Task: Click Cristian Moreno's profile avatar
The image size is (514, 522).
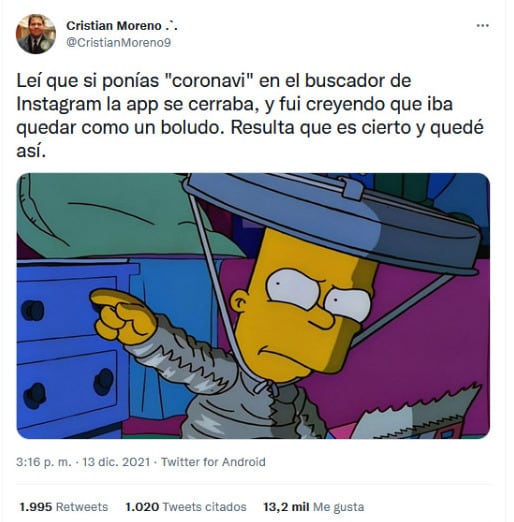Action: [x=36, y=34]
